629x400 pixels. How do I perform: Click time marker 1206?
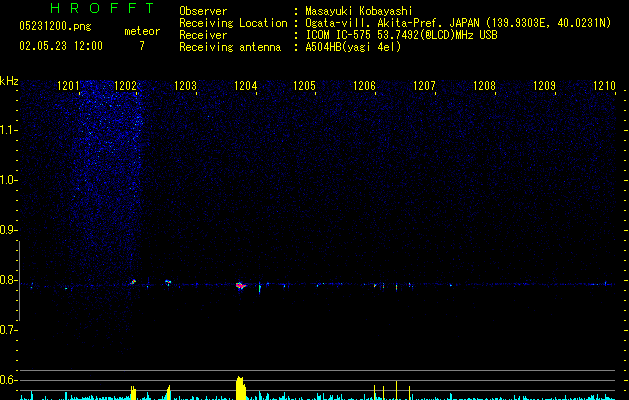point(364,86)
